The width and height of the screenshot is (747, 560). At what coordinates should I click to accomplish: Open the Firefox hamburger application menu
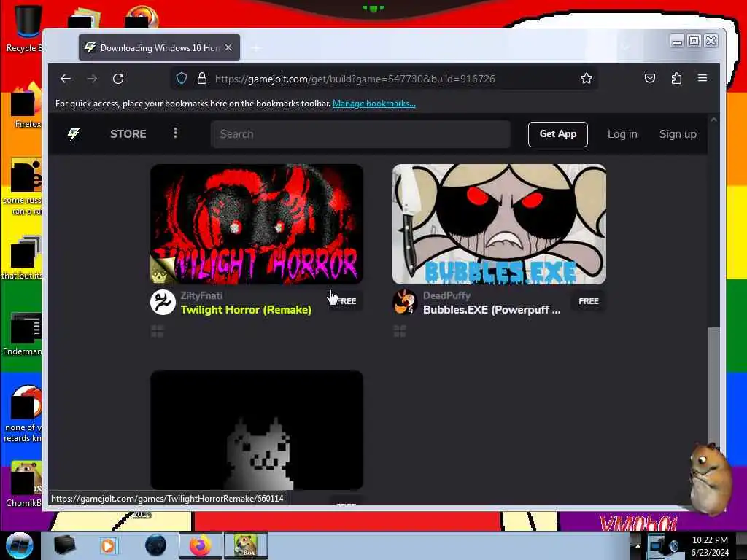pos(703,78)
